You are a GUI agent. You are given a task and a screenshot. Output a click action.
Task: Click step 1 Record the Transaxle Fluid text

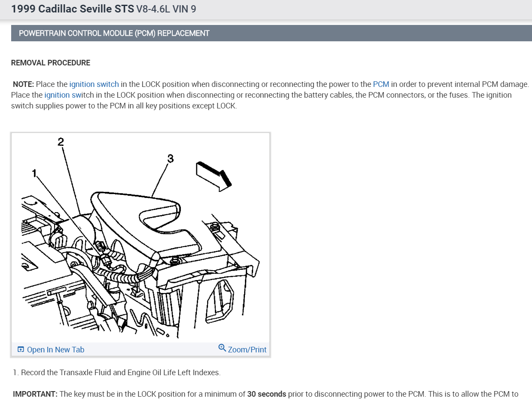tap(117, 373)
